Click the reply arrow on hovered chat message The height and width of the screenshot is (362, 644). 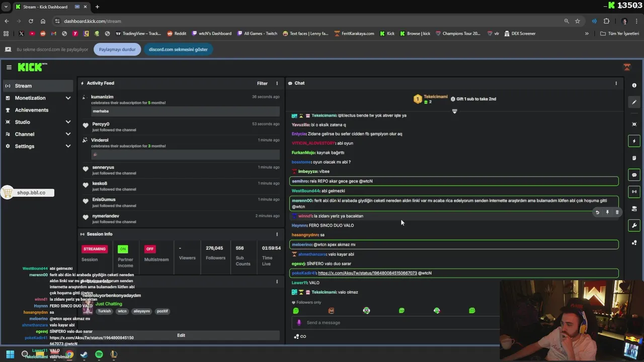coord(597,212)
